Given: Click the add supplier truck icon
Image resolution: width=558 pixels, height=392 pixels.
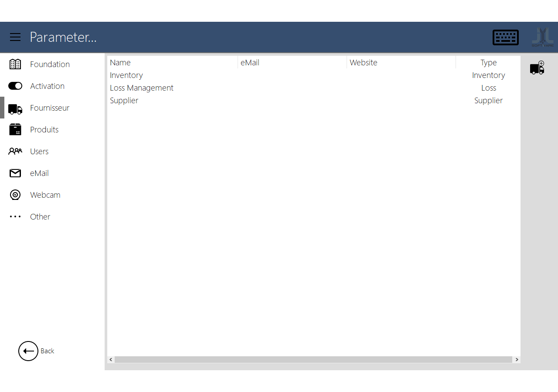Looking at the screenshot, I should coord(537,68).
